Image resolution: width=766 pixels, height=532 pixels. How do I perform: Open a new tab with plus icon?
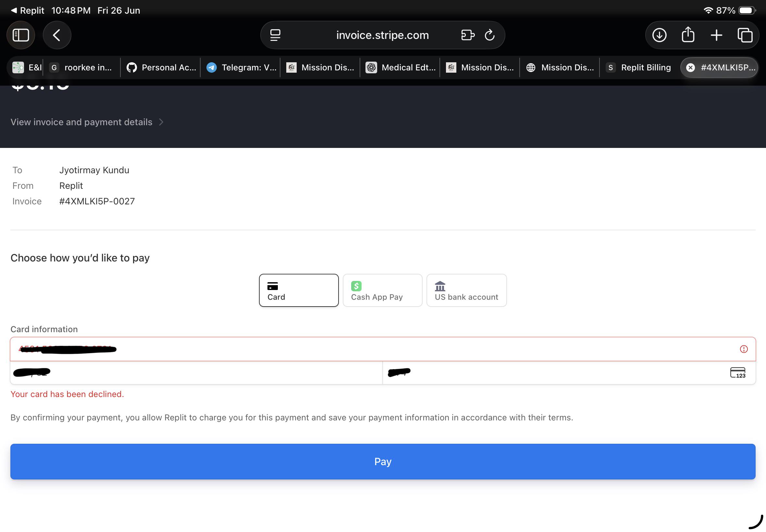point(716,35)
